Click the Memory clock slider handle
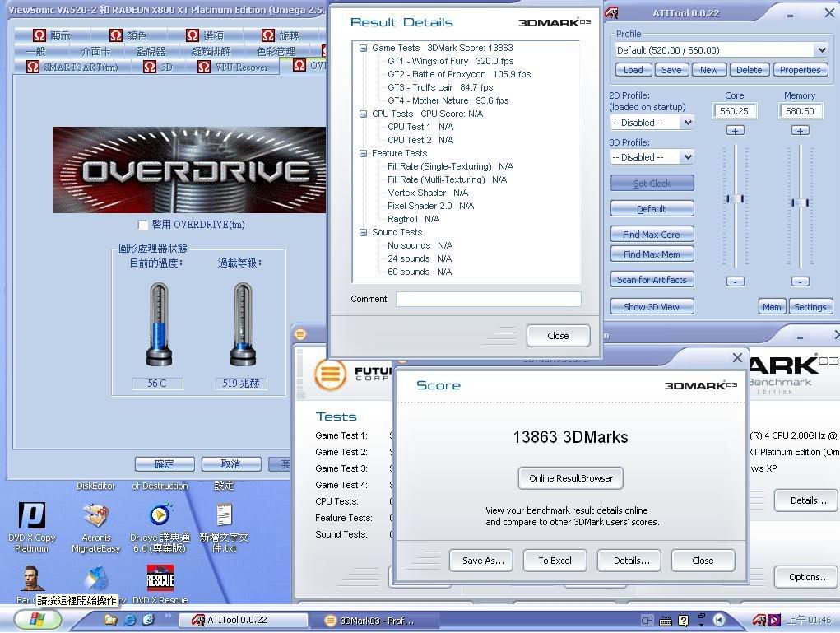 click(800, 202)
